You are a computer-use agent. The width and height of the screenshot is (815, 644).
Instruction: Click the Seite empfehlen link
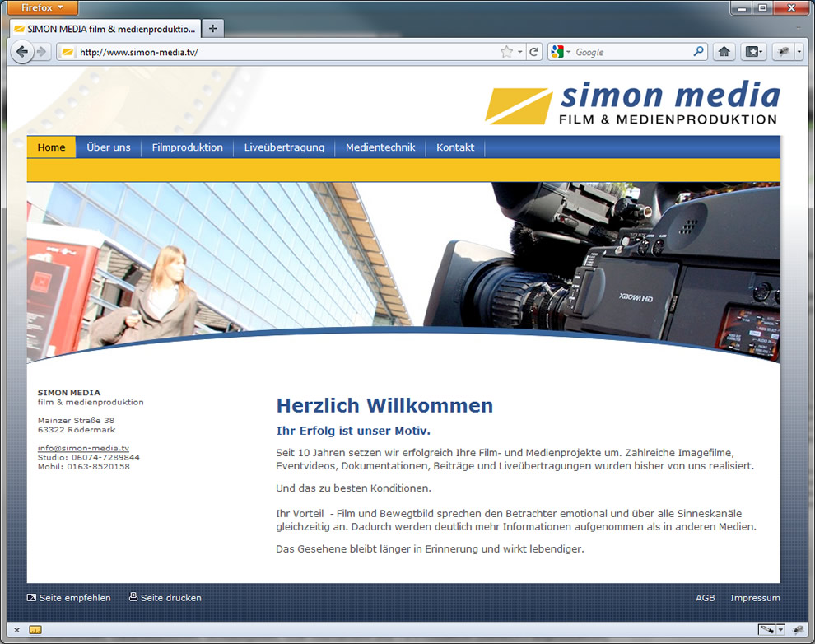(x=75, y=598)
